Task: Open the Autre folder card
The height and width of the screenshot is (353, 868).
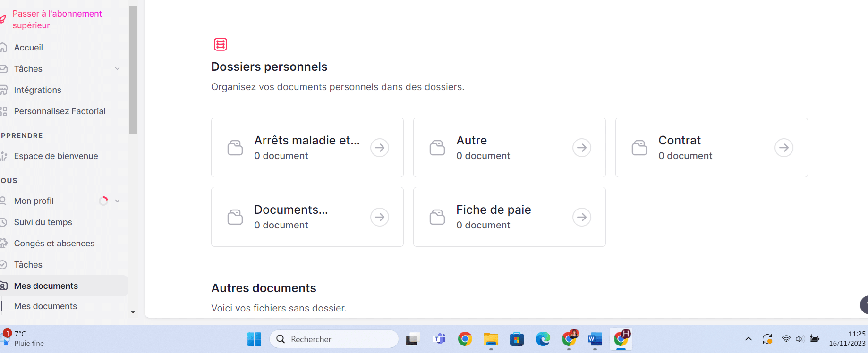Action: 510,147
